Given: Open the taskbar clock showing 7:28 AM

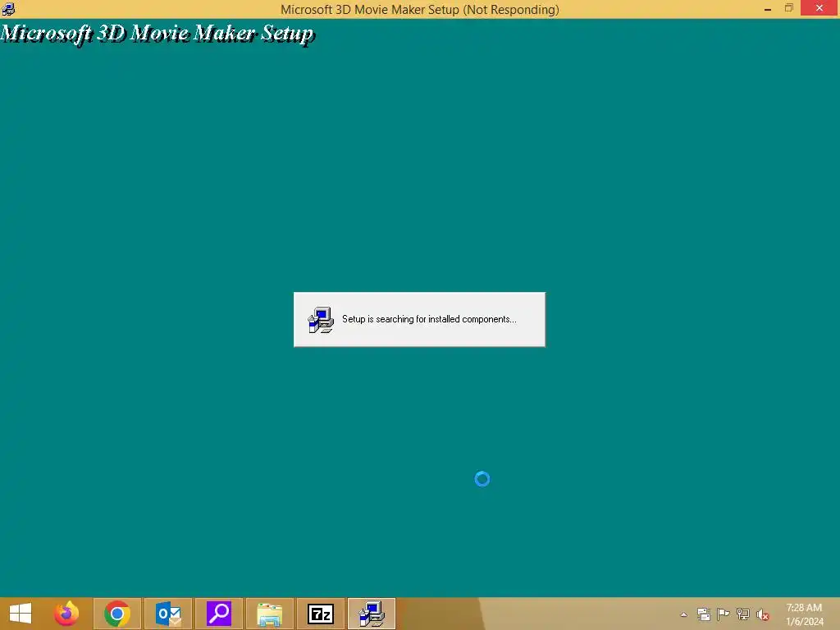Looking at the screenshot, I should click(804, 614).
